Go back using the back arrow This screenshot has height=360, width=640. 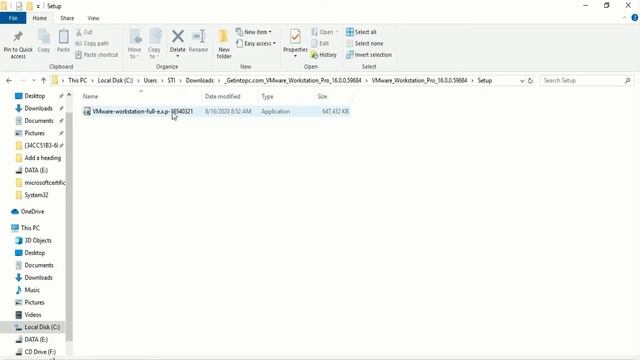[x=9, y=81]
